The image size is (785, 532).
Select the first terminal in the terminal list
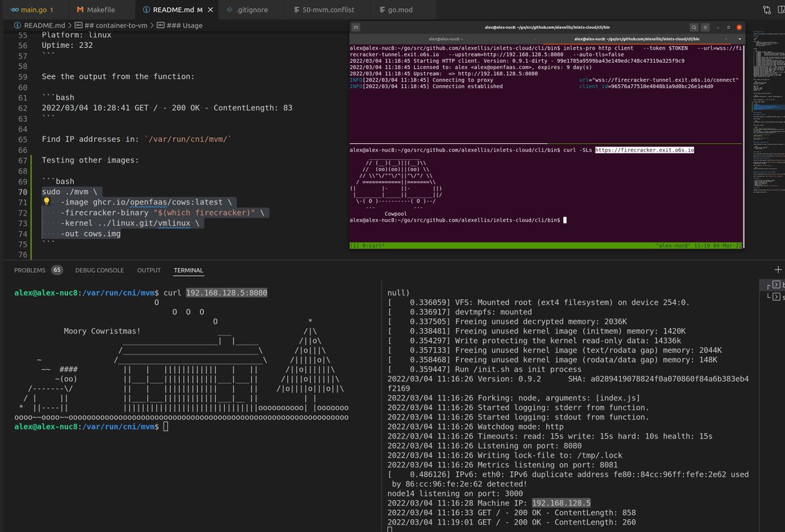[x=772, y=286]
